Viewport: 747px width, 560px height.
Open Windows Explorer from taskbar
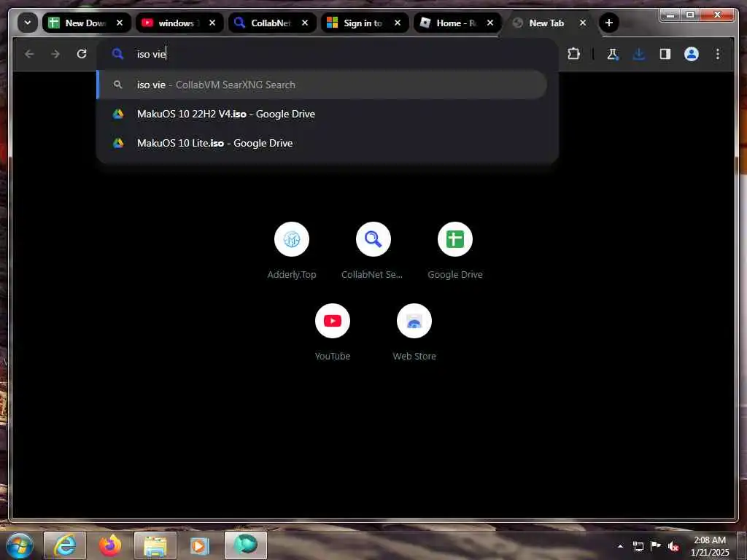155,545
